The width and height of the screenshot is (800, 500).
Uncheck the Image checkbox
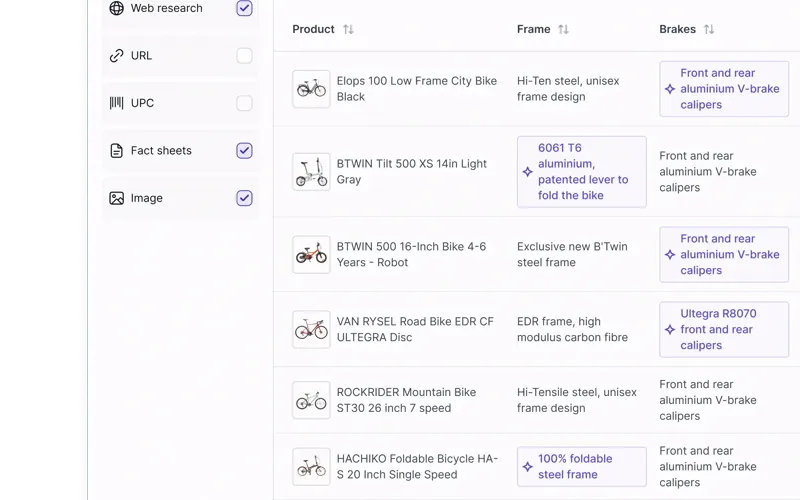pos(244,198)
